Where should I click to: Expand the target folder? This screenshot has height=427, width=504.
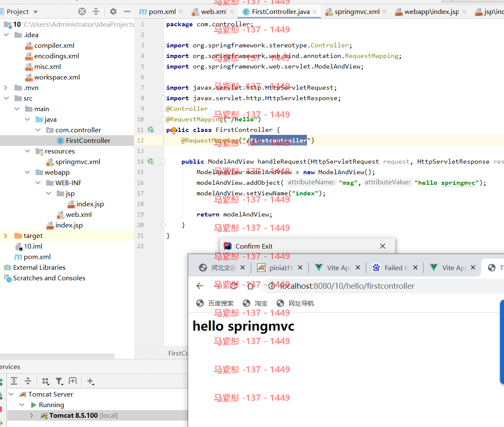point(6,236)
